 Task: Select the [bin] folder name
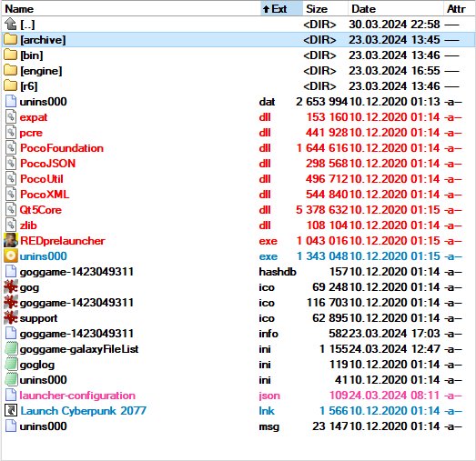(x=32, y=55)
